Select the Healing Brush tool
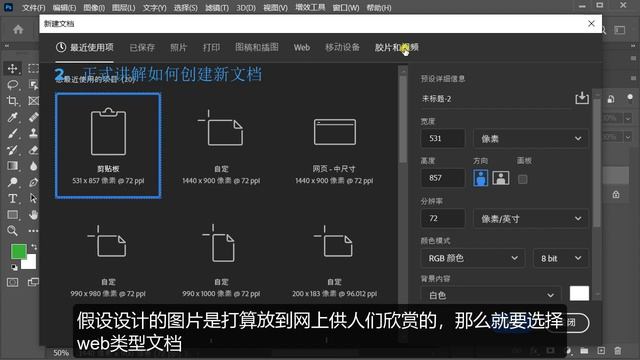The width and height of the screenshot is (640, 360). coord(33,117)
